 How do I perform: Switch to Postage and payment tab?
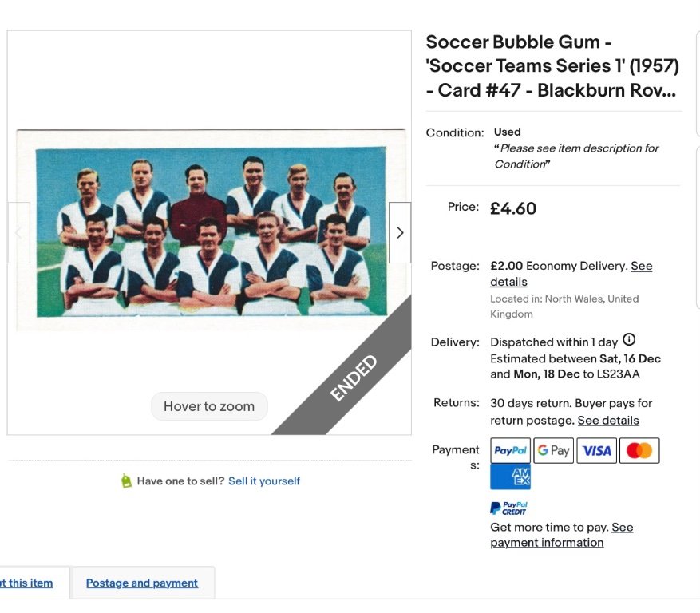point(142,583)
